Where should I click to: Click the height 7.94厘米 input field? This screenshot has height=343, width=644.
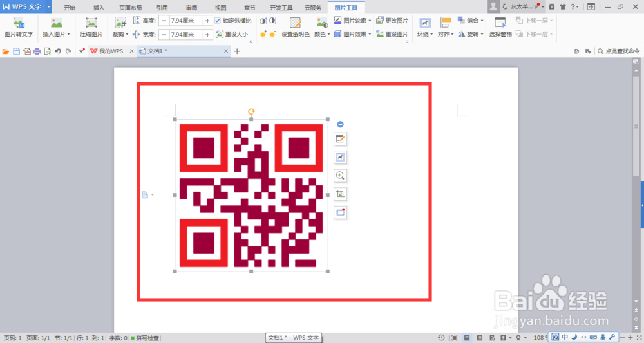(x=185, y=21)
